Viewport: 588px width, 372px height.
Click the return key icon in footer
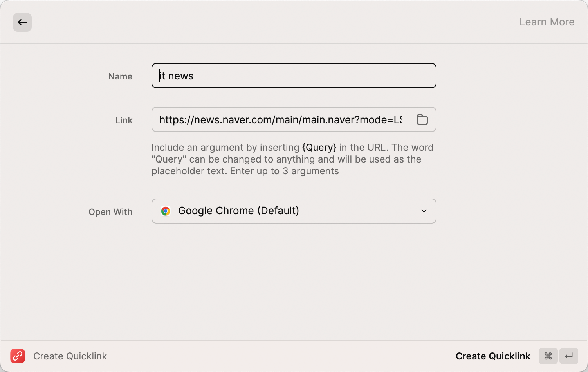click(569, 356)
